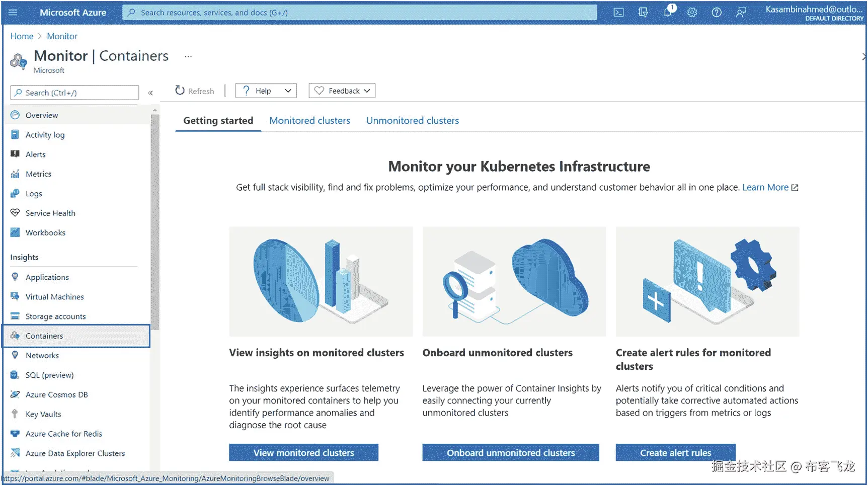868x486 pixels.
Task: Open the more options ellipsis by title
Action: point(188,56)
